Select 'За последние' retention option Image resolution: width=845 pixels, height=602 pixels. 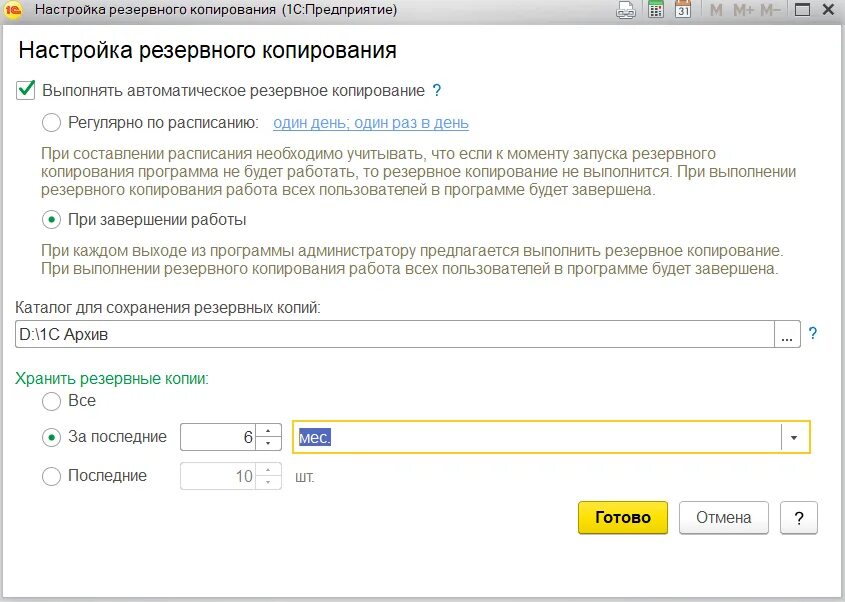[x=51, y=437]
